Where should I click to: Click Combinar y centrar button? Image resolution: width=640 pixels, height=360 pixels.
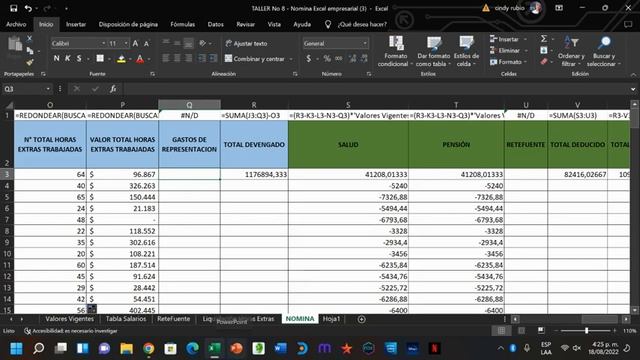pyautogui.click(x=255, y=59)
